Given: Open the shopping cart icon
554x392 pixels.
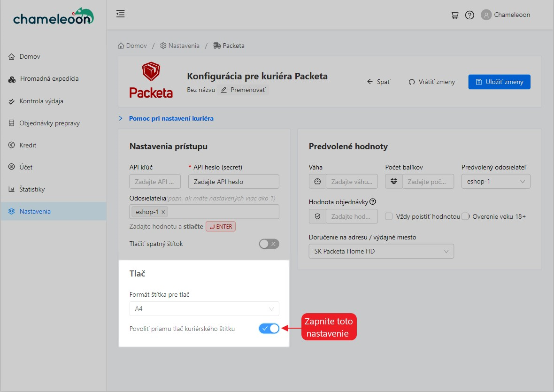Looking at the screenshot, I should point(454,15).
